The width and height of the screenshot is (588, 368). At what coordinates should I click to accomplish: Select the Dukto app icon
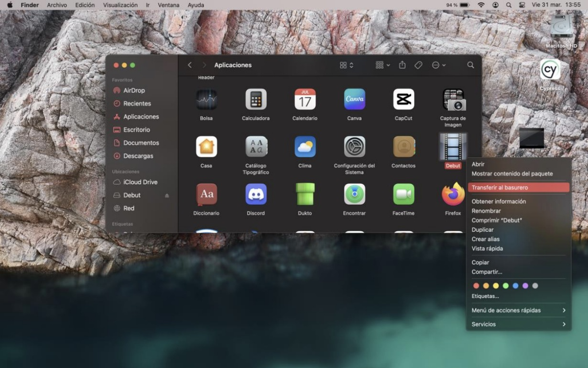[x=305, y=194]
